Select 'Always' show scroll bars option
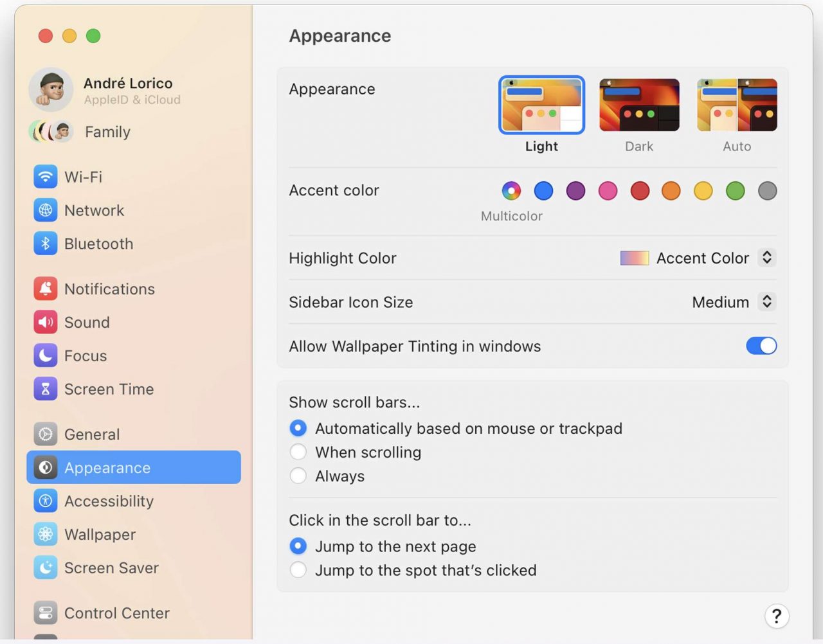 (x=298, y=476)
